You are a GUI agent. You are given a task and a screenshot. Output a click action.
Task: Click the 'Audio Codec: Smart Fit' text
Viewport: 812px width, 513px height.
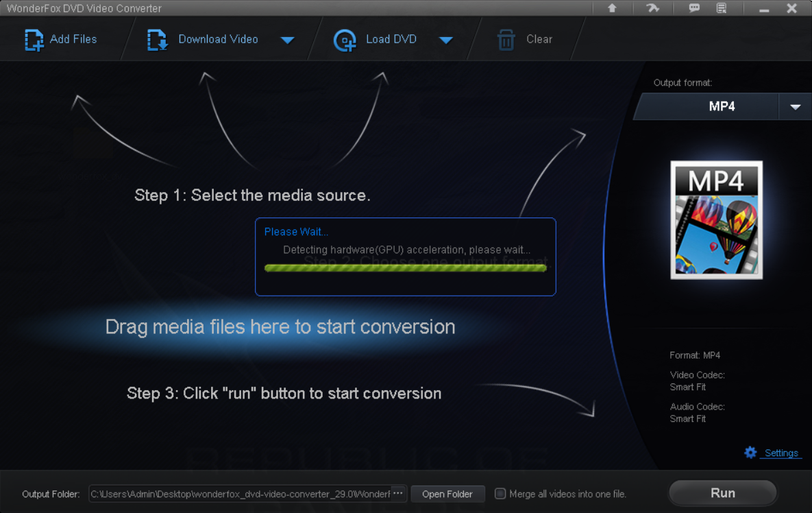(697, 412)
